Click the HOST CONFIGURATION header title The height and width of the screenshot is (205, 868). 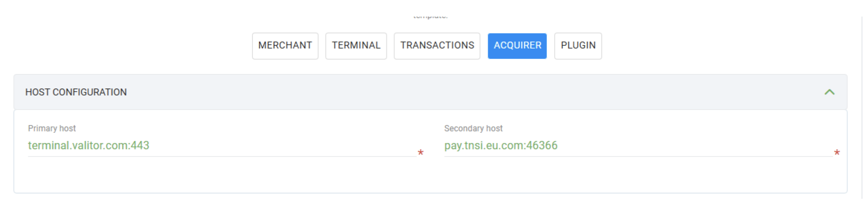76,92
